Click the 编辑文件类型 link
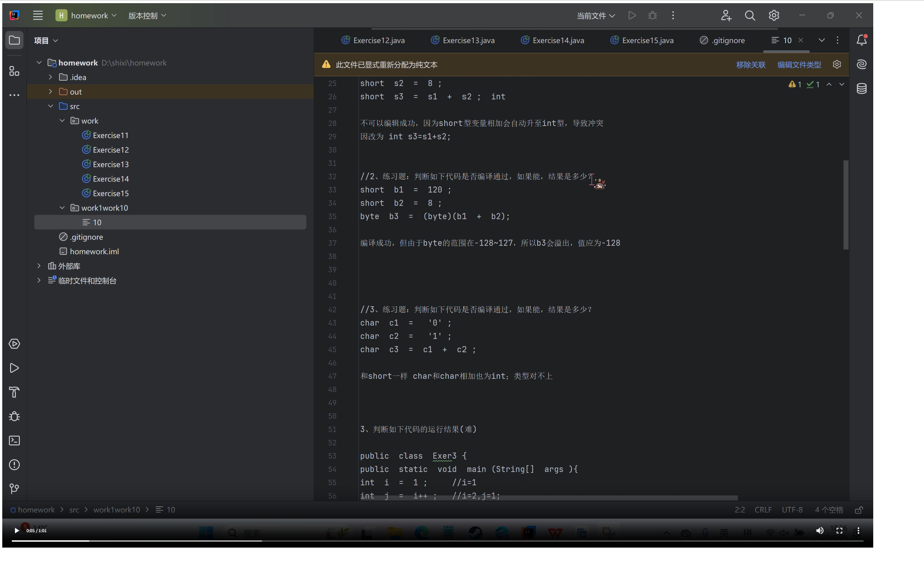 click(x=799, y=64)
